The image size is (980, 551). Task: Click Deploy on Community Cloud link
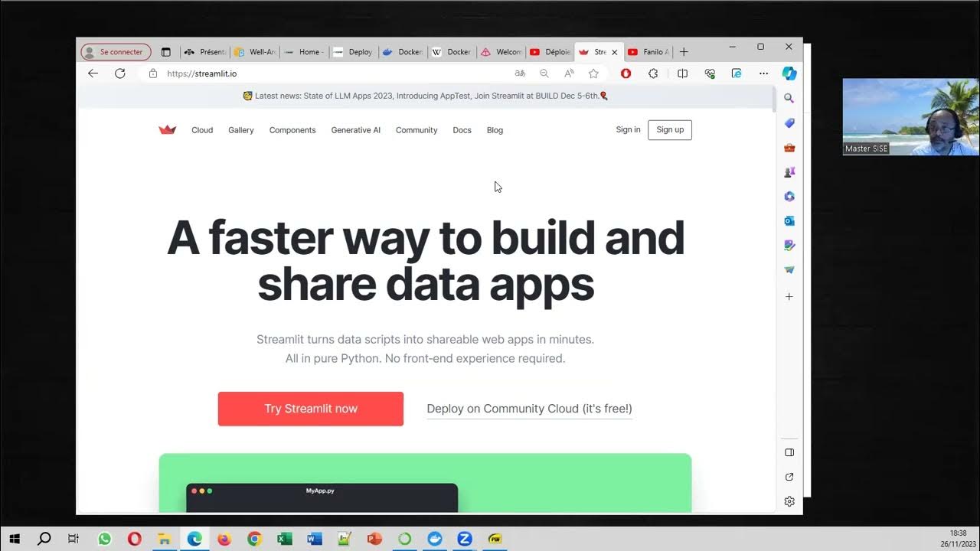tap(530, 409)
